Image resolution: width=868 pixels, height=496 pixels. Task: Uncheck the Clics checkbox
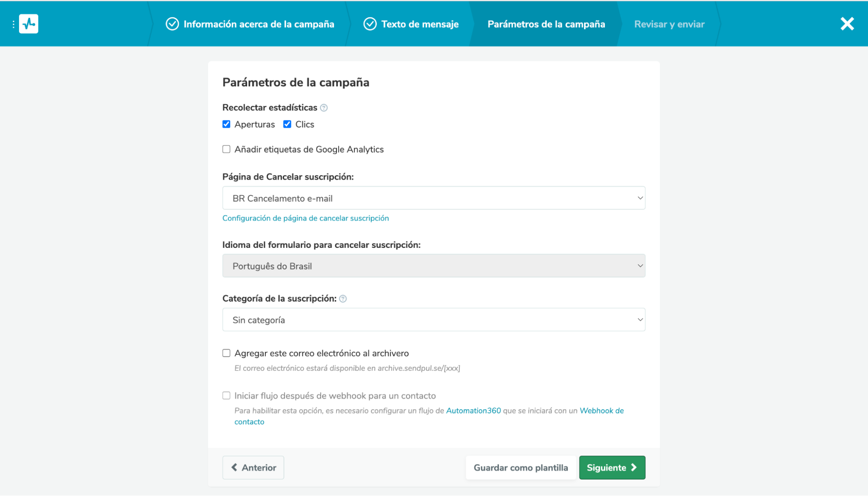(x=287, y=124)
